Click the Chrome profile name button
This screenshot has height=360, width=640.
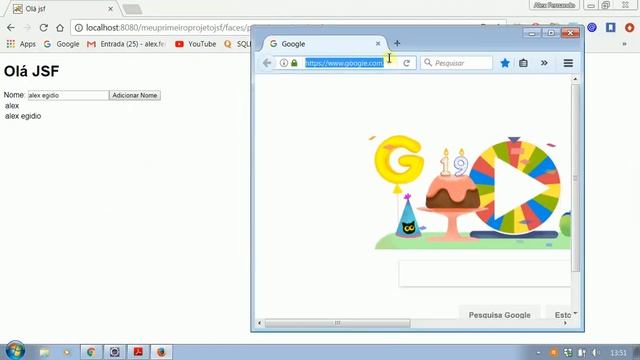(x=554, y=5)
